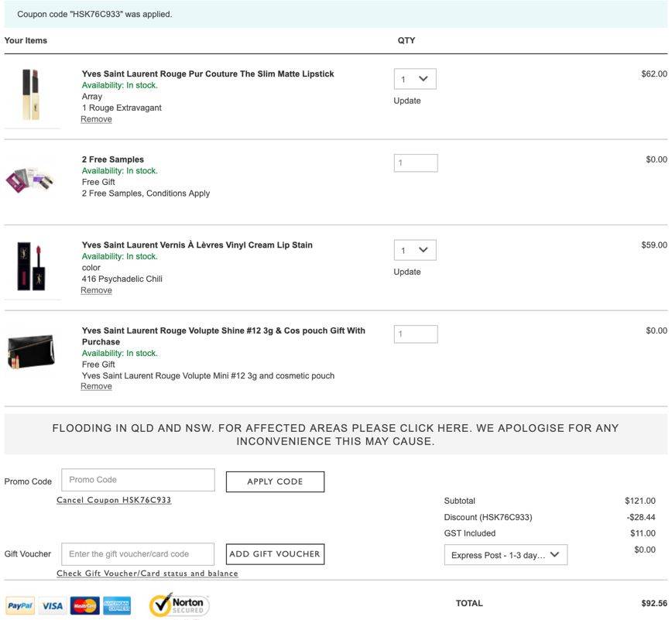Click Update under Slim Matte Lipstick quantity
The image size is (672, 620).
[x=407, y=101]
